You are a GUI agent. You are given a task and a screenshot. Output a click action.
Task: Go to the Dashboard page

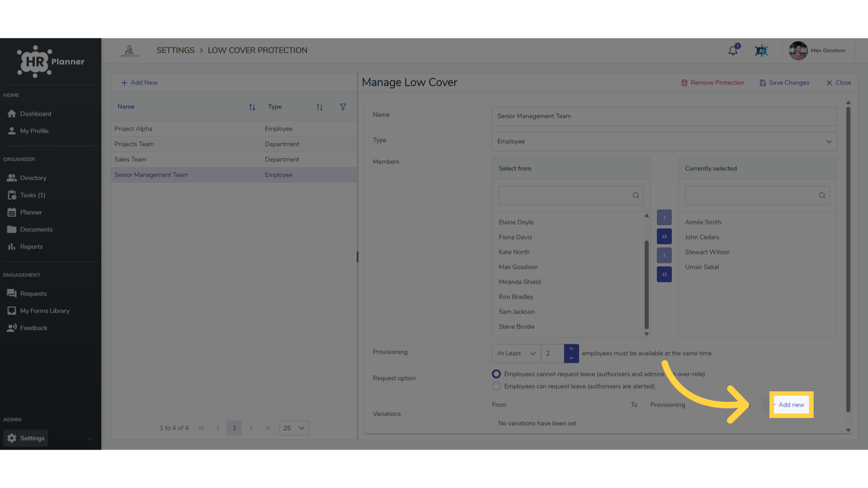point(29,114)
